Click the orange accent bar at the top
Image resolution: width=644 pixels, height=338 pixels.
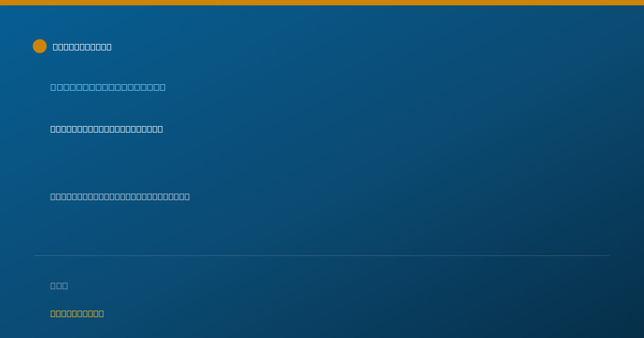click(322, 3)
